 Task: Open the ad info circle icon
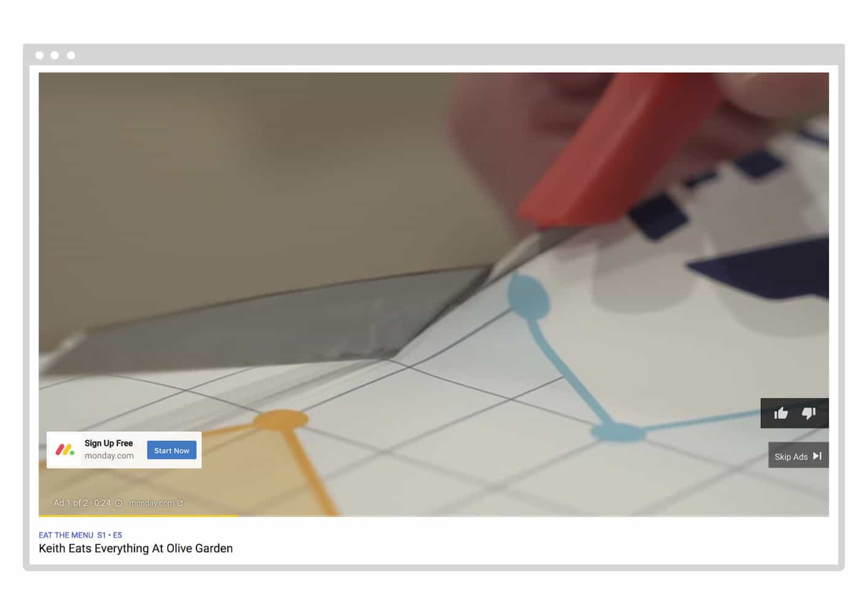coord(119,503)
